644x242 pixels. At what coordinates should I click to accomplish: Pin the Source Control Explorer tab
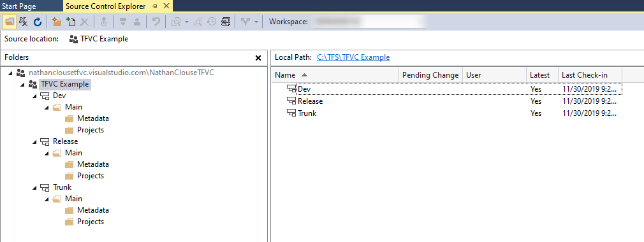(x=154, y=6)
